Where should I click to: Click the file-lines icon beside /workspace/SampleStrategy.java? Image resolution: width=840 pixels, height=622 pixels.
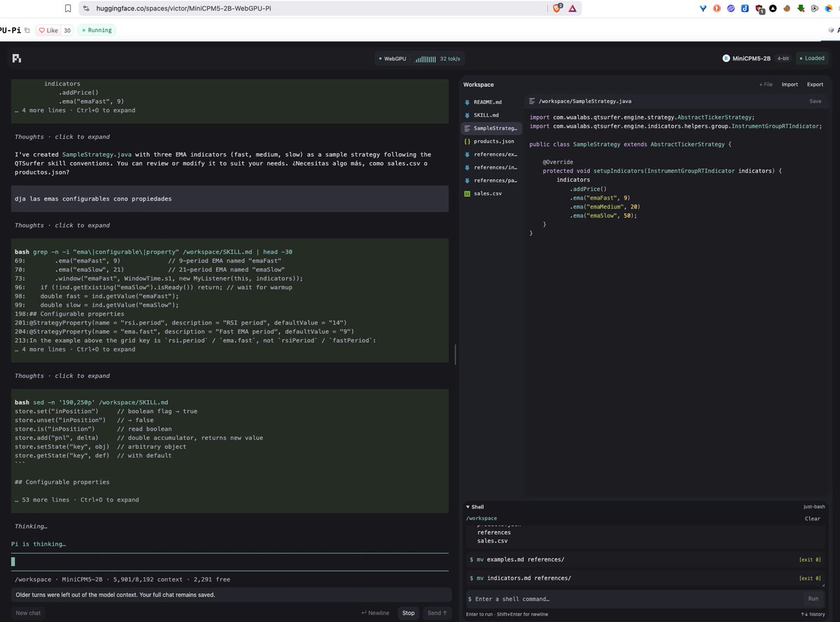pos(532,101)
